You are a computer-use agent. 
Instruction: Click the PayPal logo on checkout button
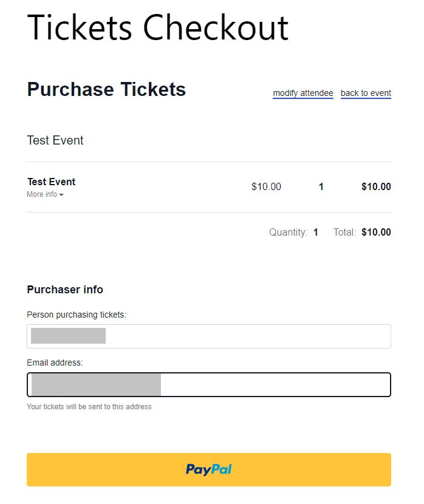(208, 469)
